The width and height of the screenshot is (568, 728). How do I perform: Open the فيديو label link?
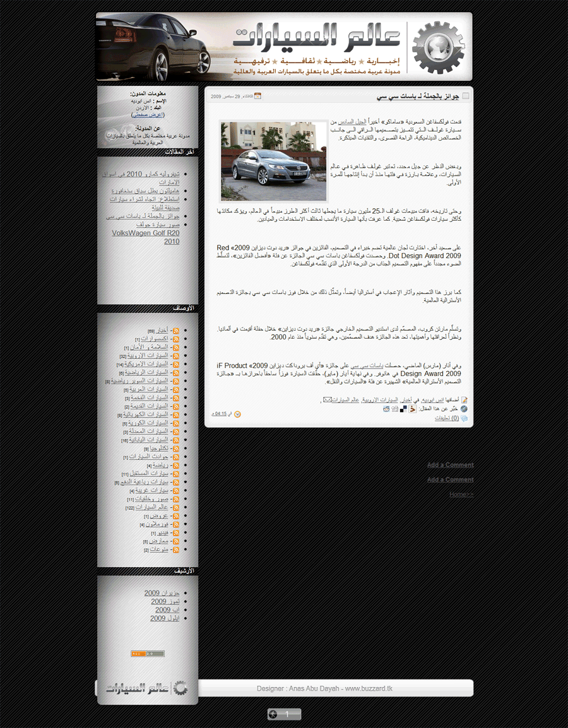pos(162,533)
